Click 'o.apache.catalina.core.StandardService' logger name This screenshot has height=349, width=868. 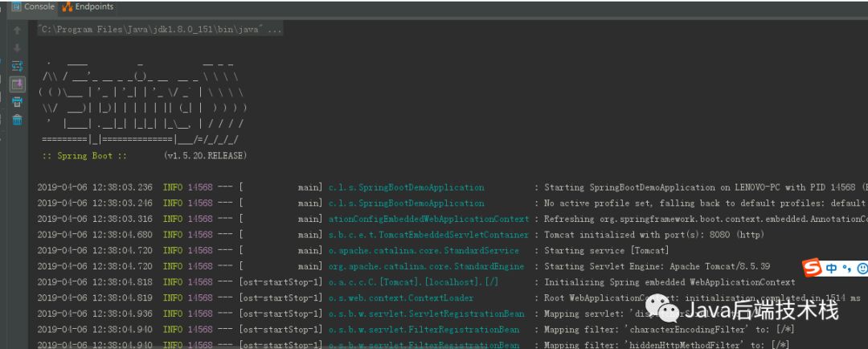(x=424, y=250)
